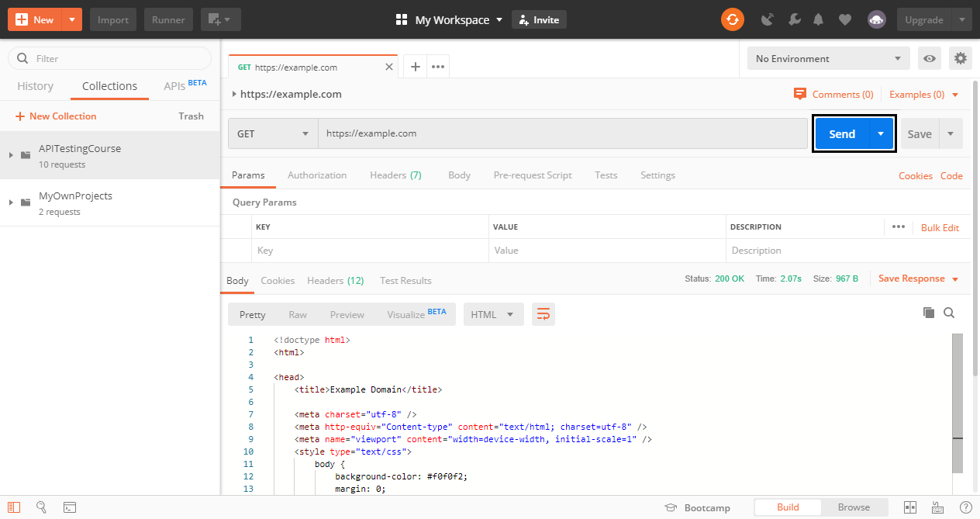Viewport: 980px width, 519px height.
Task: Click the sync status icon
Action: tap(732, 19)
